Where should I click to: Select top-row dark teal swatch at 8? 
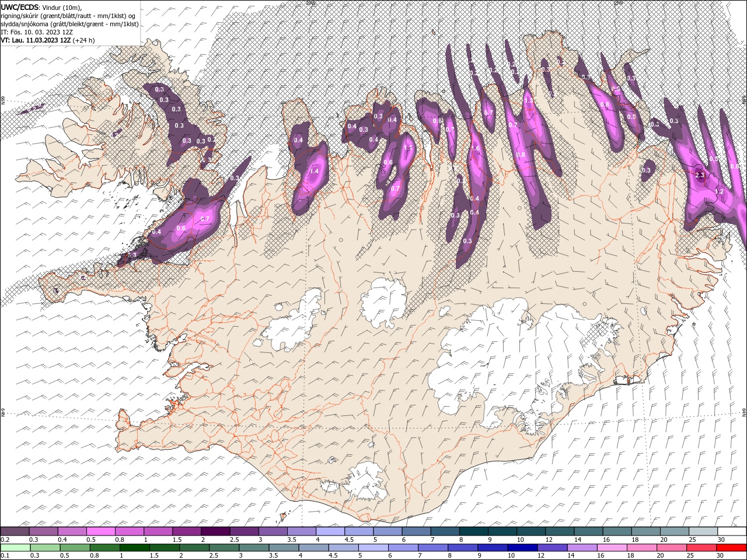click(474, 531)
